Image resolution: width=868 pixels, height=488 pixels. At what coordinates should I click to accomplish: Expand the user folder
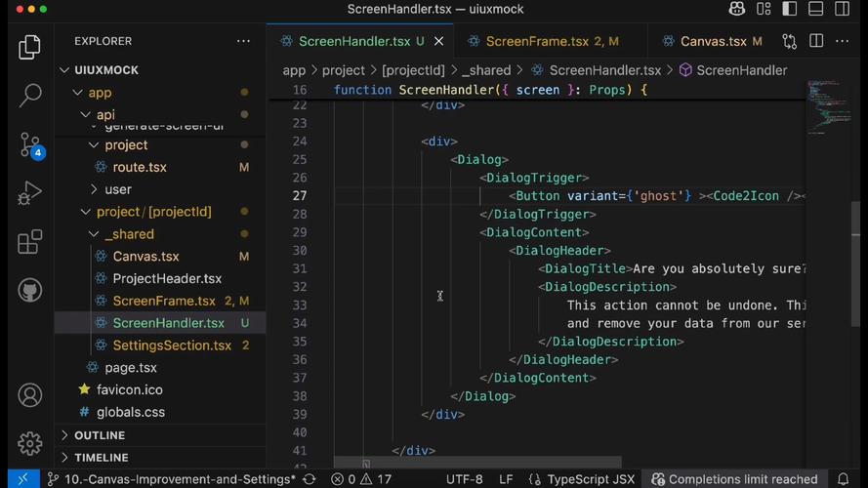coord(117,189)
